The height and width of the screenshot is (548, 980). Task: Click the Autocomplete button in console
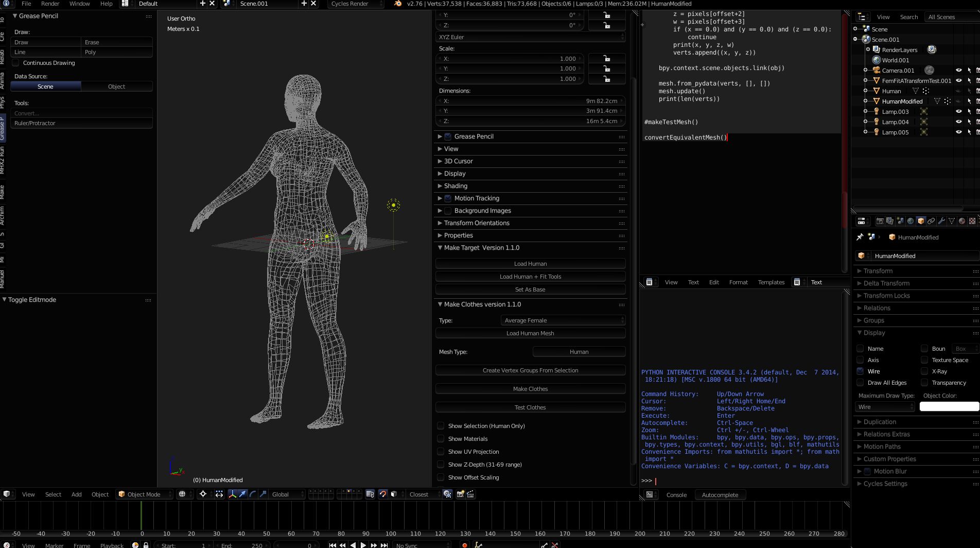click(720, 495)
